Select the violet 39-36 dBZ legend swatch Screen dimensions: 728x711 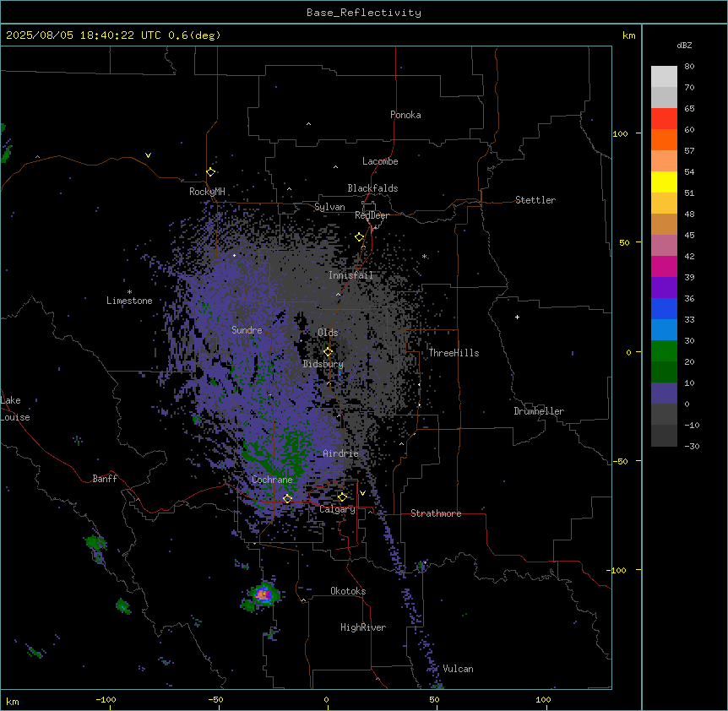click(x=664, y=288)
